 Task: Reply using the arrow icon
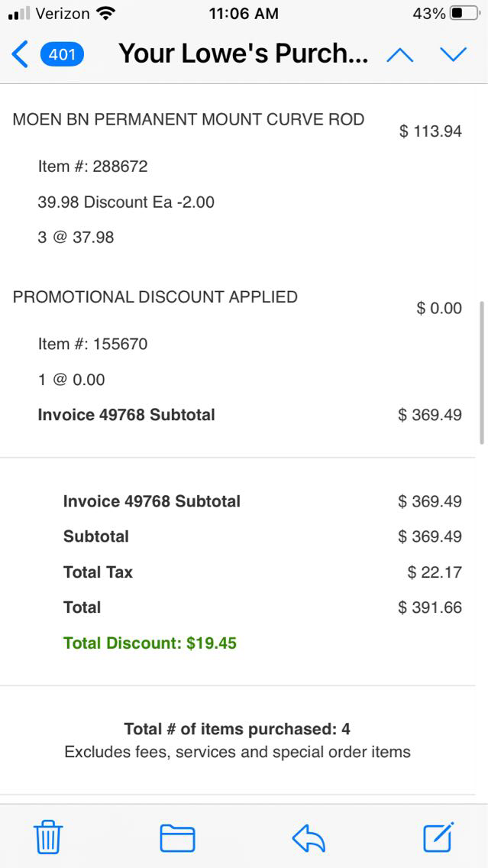tap(309, 838)
